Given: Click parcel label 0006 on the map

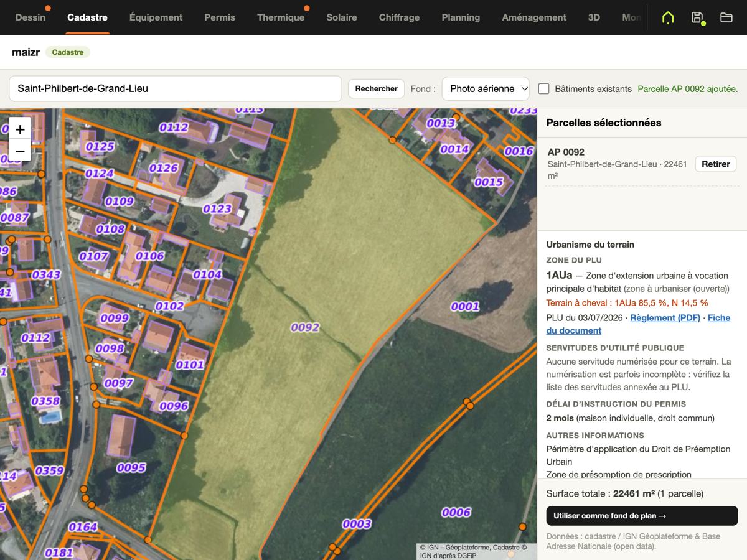Looking at the screenshot, I should [x=456, y=512].
